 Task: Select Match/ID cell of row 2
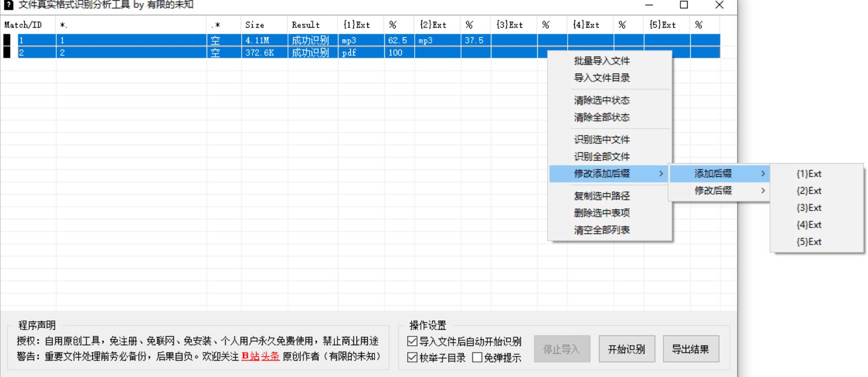(x=37, y=53)
